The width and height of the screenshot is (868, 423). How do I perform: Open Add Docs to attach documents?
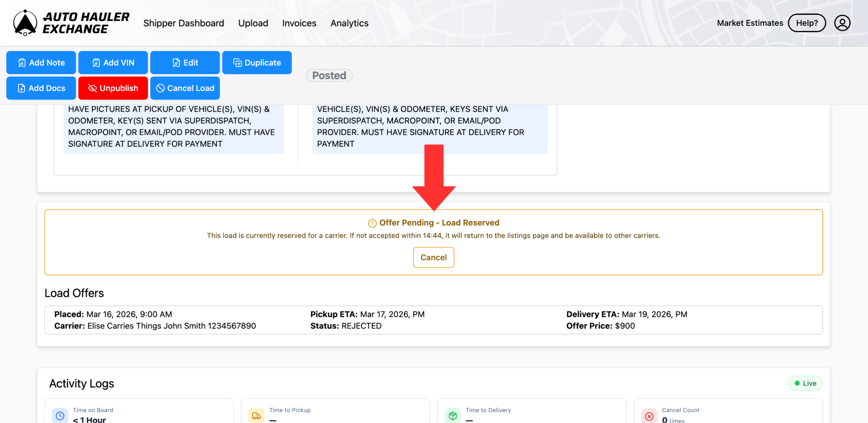point(41,88)
